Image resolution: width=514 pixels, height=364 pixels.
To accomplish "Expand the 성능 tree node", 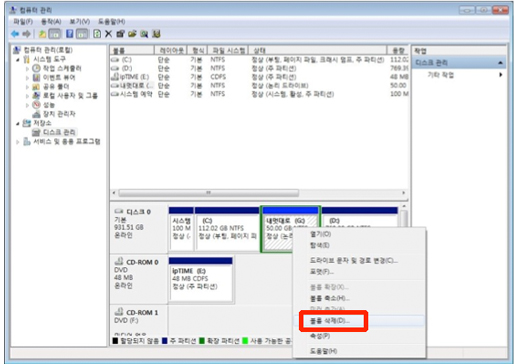I will click(x=27, y=105).
